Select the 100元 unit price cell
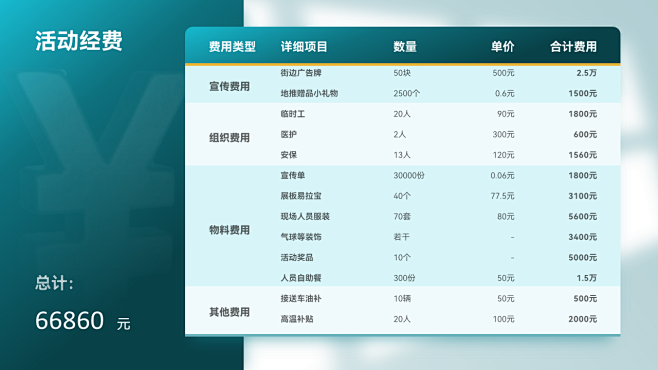 click(x=503, y=319)
